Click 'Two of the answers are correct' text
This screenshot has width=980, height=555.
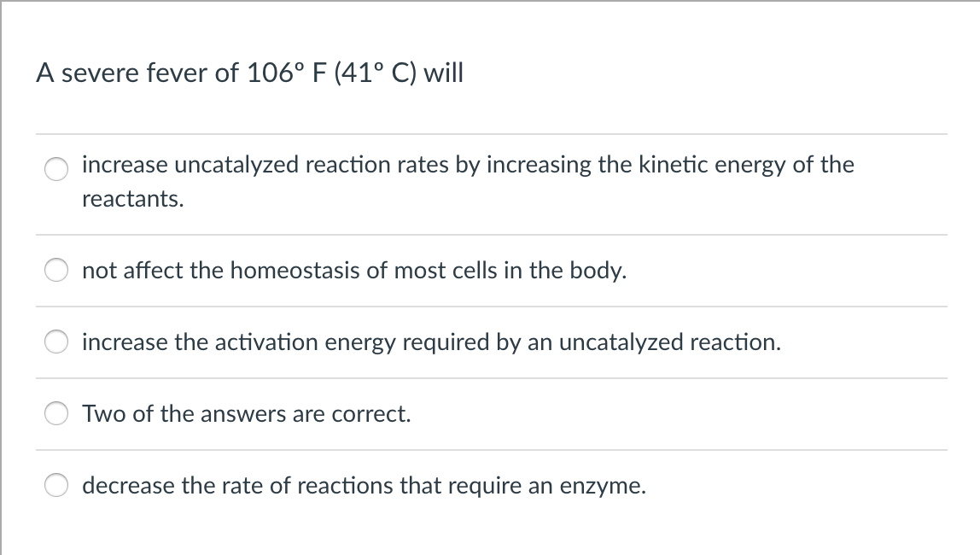click(x=246, y=414)
